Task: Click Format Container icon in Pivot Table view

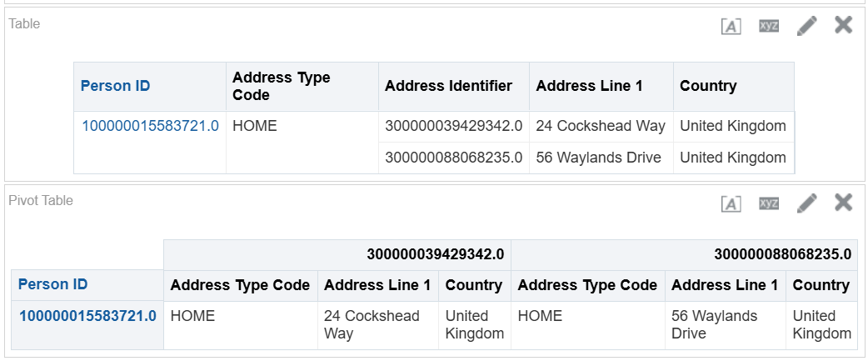Action: (731, 203)
